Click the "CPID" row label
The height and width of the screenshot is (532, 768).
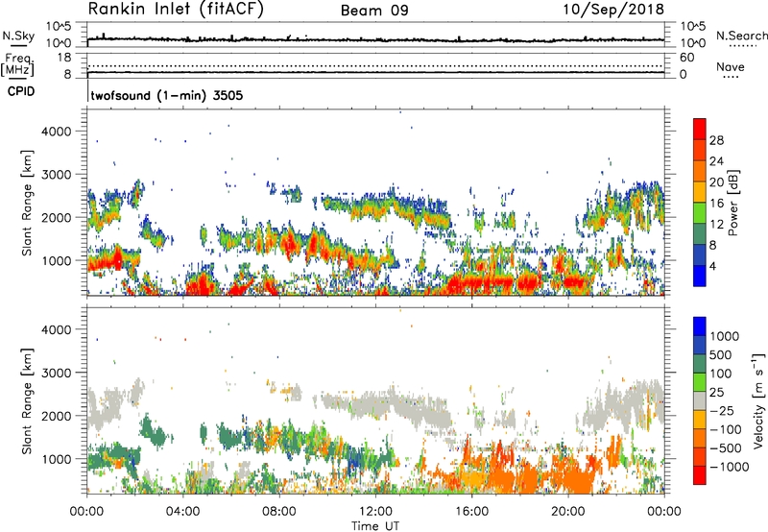(20, 91)
